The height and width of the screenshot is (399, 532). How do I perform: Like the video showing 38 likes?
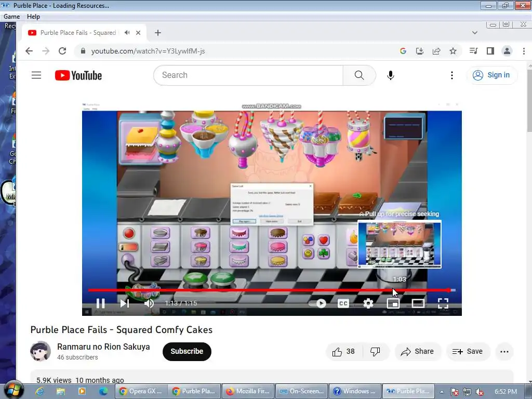click(x=344, y=352)
